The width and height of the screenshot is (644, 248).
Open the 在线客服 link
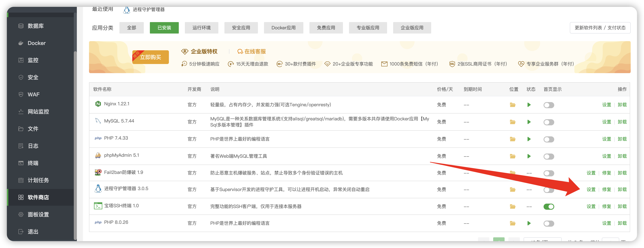point(251,52)
